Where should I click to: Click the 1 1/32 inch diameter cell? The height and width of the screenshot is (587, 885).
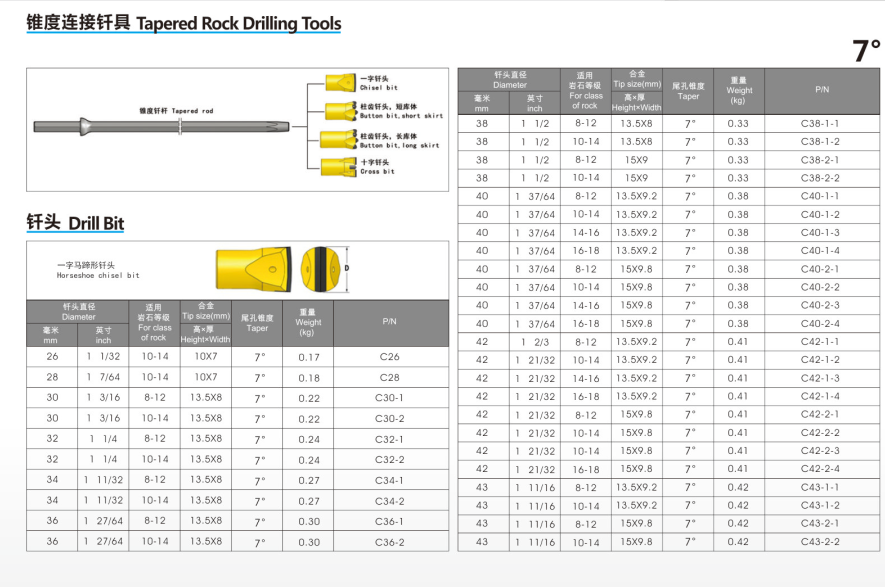[x=103, y=357]
